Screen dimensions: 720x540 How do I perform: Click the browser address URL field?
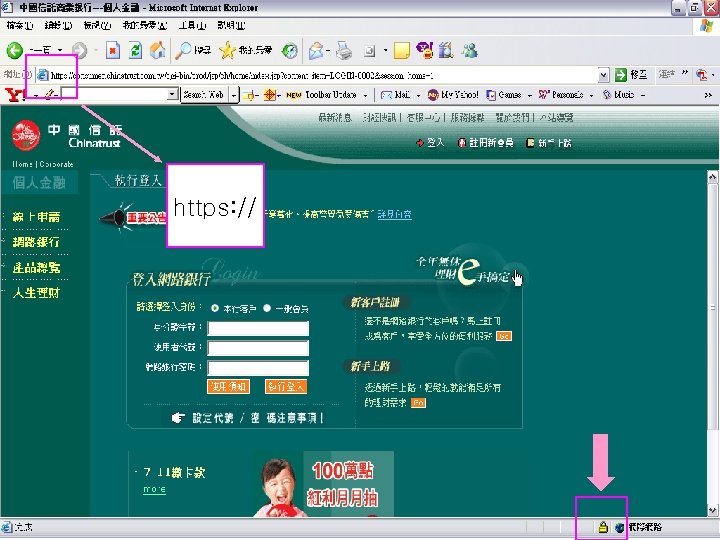click(x=317, y=75)
